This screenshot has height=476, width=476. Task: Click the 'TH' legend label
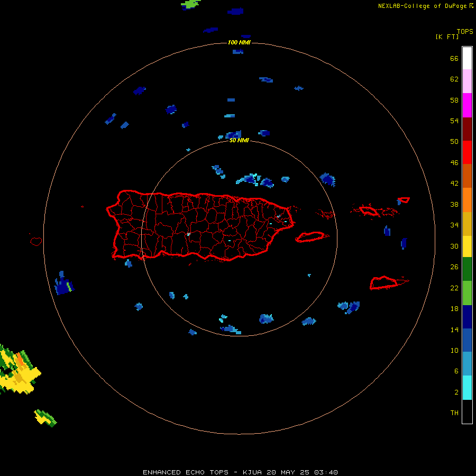(x=454, y=413)
